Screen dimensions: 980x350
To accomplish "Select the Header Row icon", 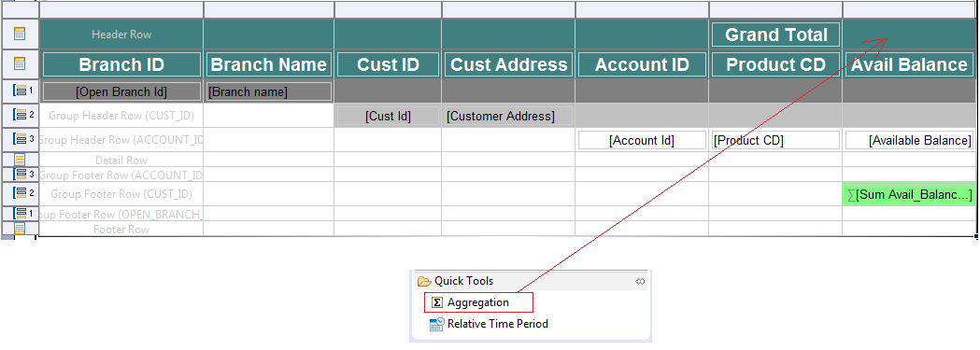I will pos(20,35).
